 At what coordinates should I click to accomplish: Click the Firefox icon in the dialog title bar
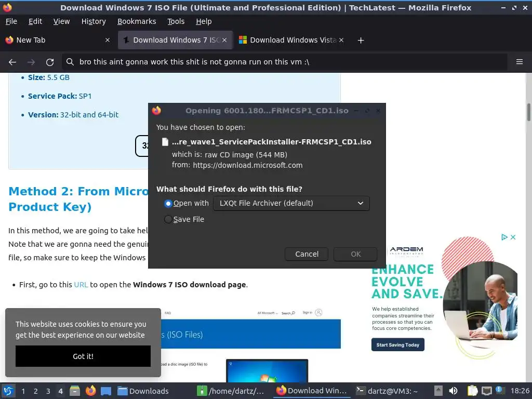(x=156, y=110)
